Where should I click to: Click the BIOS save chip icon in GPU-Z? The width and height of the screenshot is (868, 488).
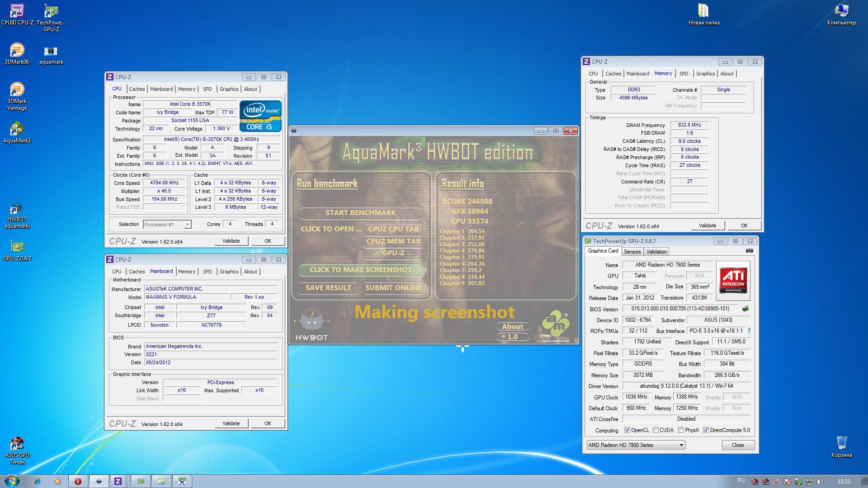(x=745, y=309)
